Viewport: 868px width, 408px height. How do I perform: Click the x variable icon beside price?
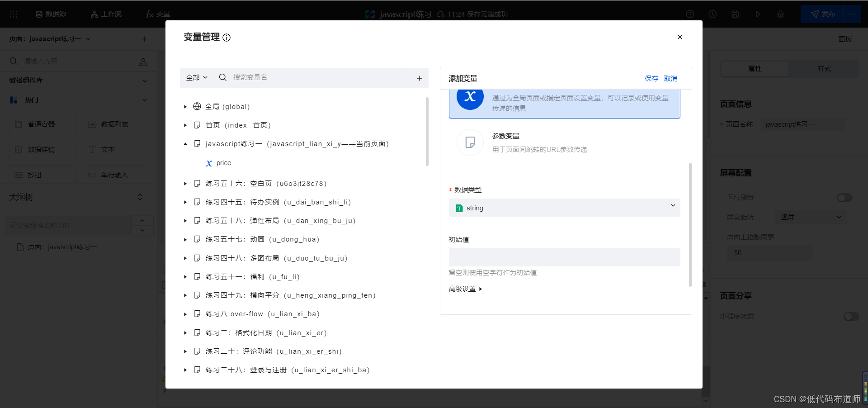[209, 163]
